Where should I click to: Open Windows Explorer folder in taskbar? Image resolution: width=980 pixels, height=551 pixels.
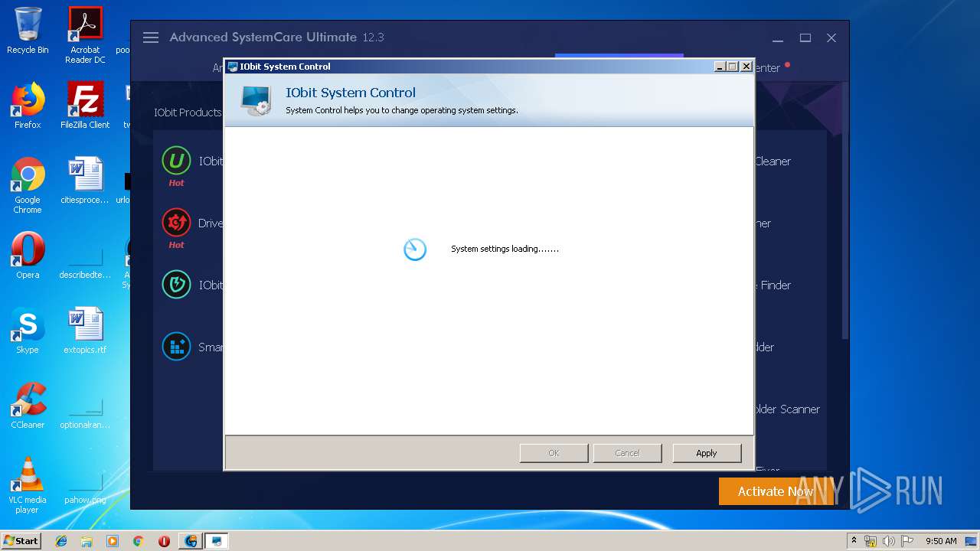pos(87,541)
